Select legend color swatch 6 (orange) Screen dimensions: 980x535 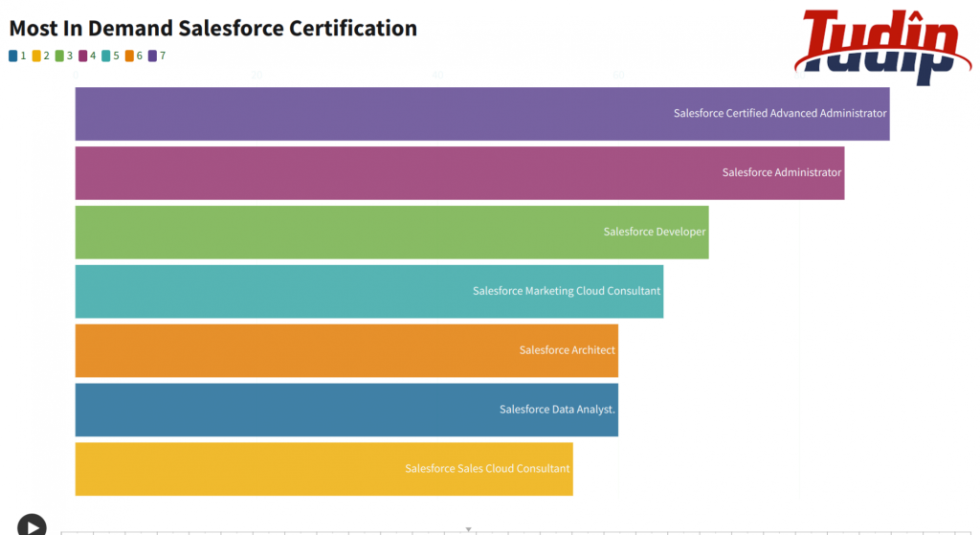129,56
